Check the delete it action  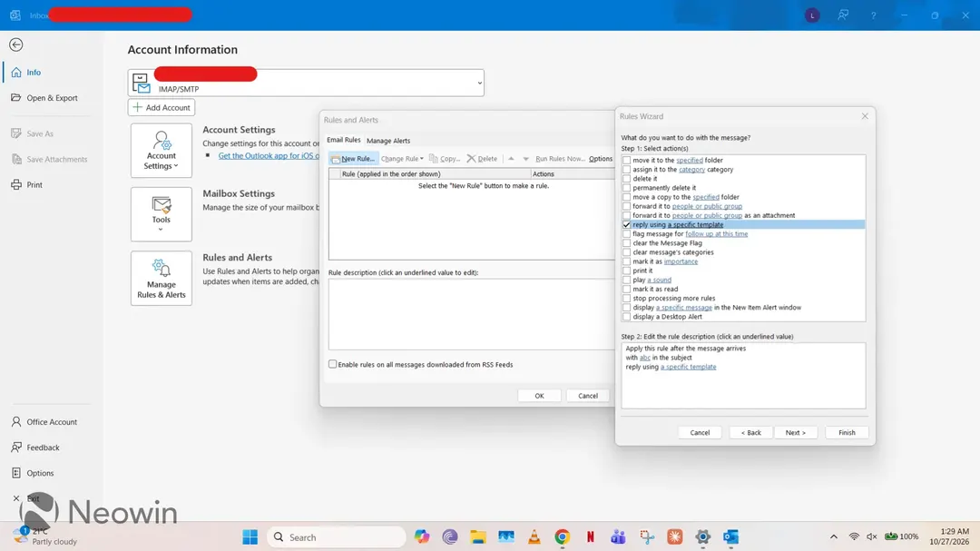[x=626, y=179]
